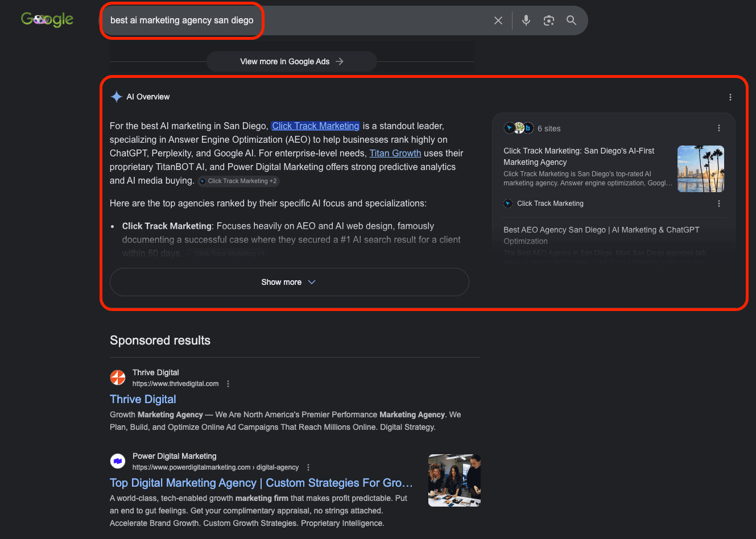
Task: Start voice search with microphone icon
Action: (526, 20)
